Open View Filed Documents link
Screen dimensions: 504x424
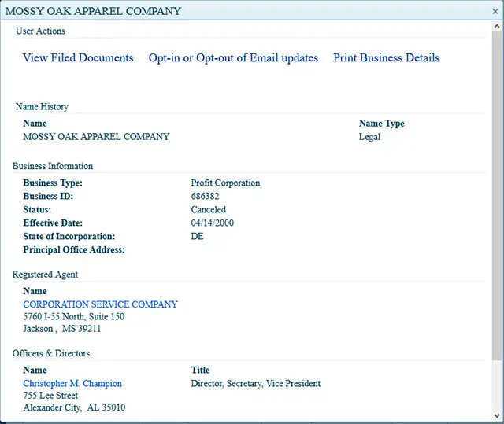point(78,57)
